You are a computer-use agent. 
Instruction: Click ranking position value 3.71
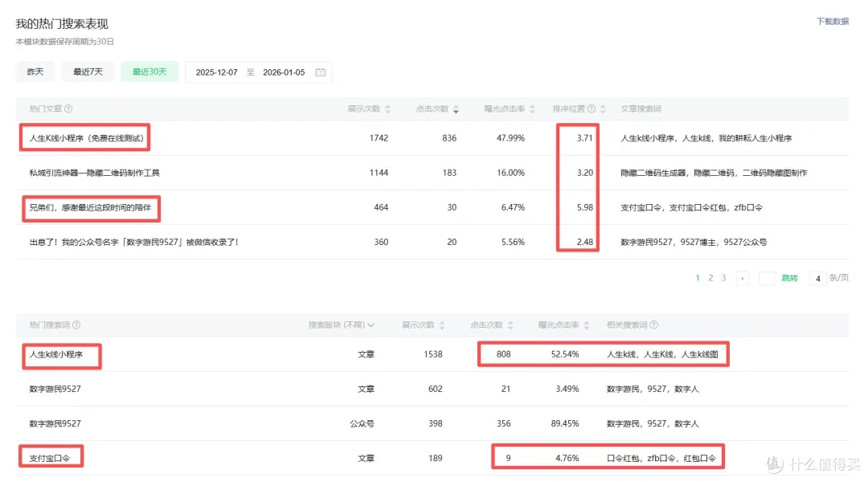pos(584,138)
